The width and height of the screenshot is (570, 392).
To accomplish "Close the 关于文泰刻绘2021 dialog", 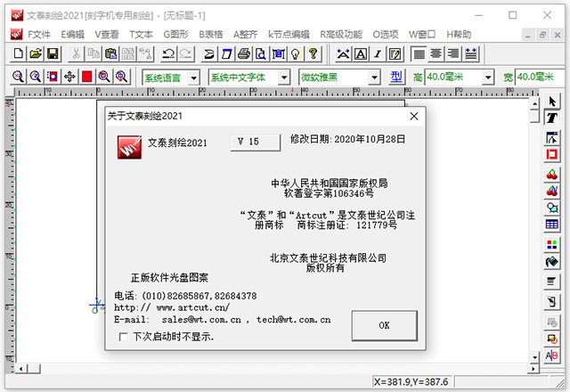I will point(414,117).
